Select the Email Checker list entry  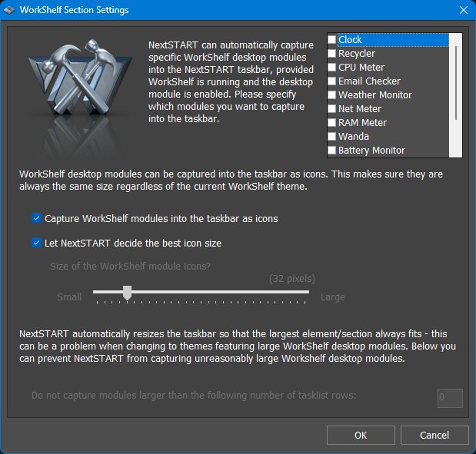369,81
